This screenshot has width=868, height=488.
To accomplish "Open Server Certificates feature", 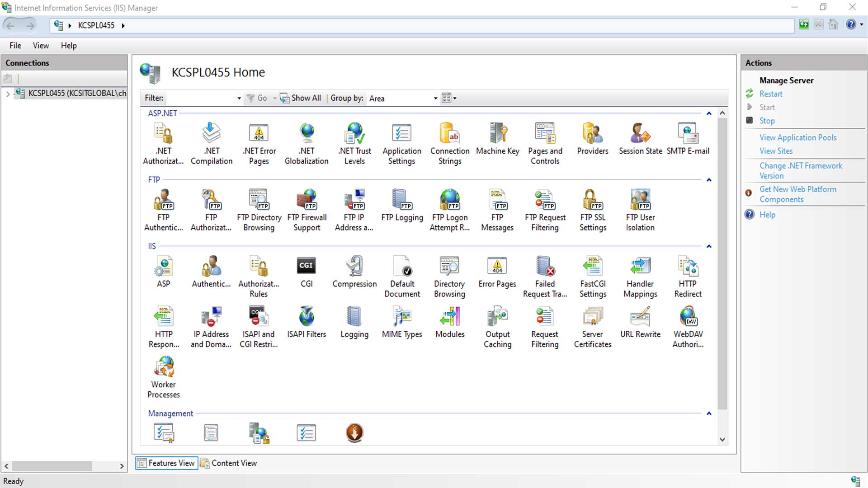I will pyautogui.click(x=593, y=327).
